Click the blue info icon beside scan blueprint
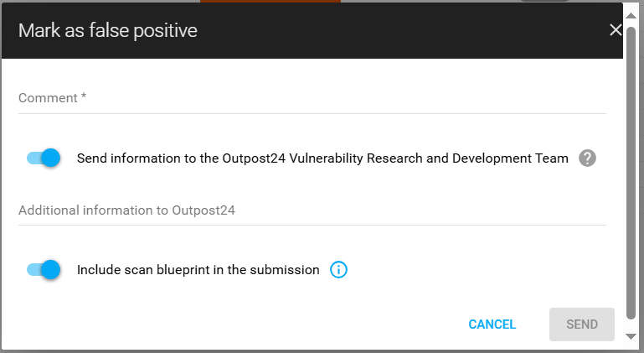This screenshot has height=353, width=644. 338,270
